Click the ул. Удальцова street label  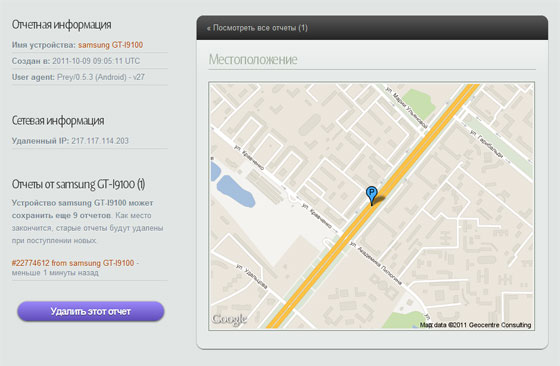[251, 277]
